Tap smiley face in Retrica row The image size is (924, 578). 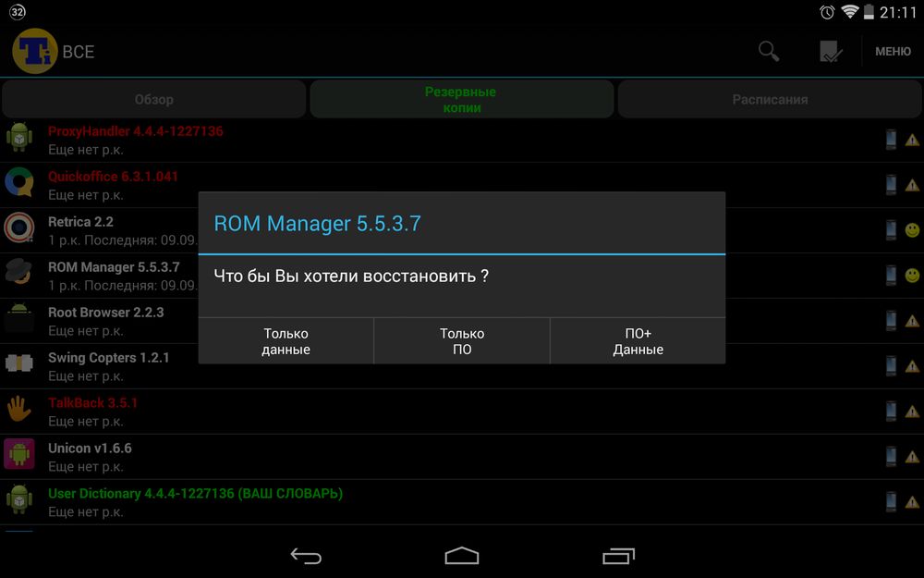pos(912,230)
